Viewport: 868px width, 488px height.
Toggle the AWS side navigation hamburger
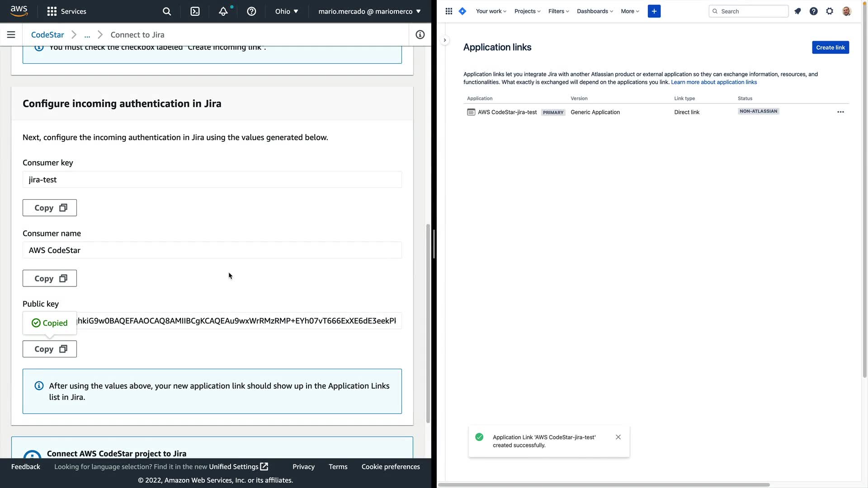coord(11,35)
